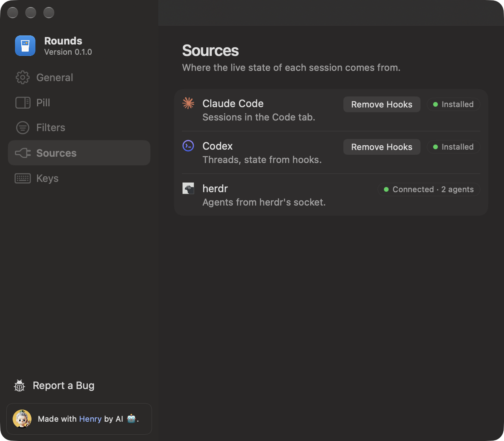Click the Claude Code starburst icon
Screen dimensions: 504x441
pos(188,103)
